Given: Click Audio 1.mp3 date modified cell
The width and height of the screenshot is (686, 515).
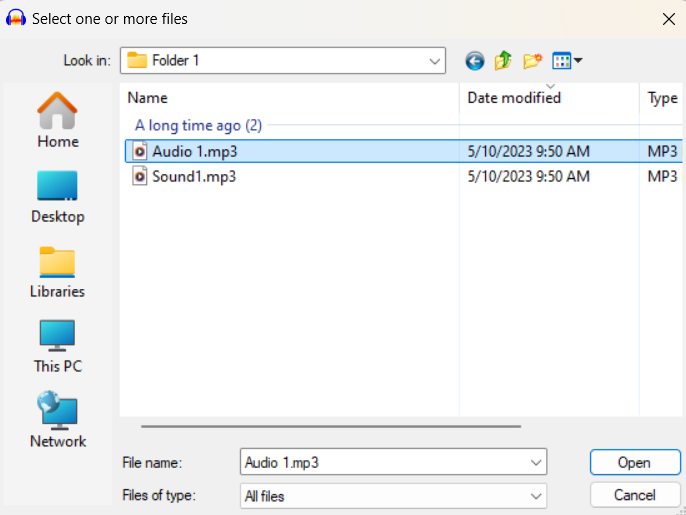Looking at the screenshot, I should [x=528, y=151].
